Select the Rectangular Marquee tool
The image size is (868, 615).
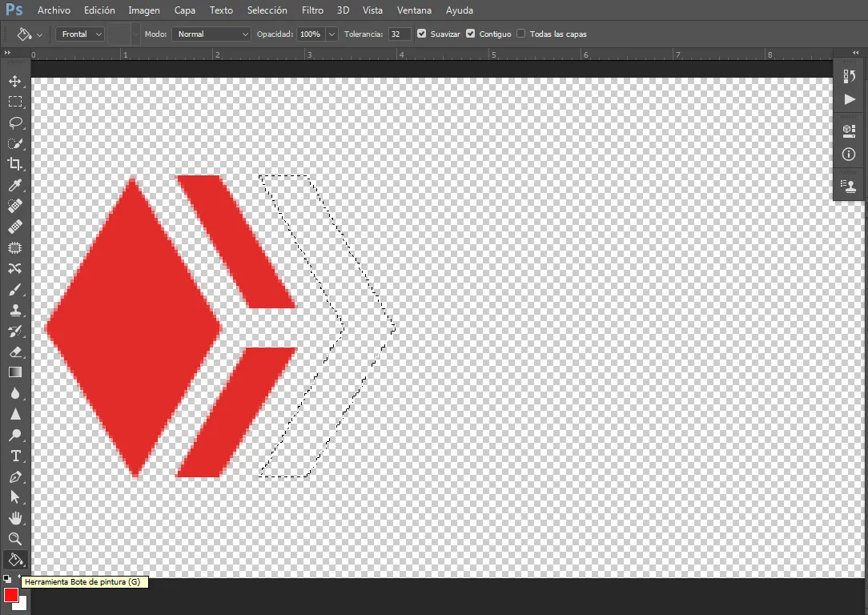click(15, 102)
